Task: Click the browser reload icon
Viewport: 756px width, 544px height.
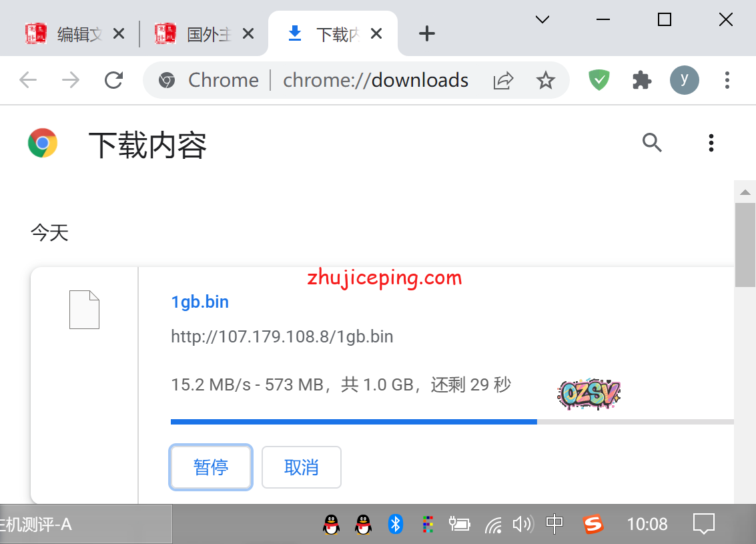Action: pyautogui.click(x=114, y=81)
